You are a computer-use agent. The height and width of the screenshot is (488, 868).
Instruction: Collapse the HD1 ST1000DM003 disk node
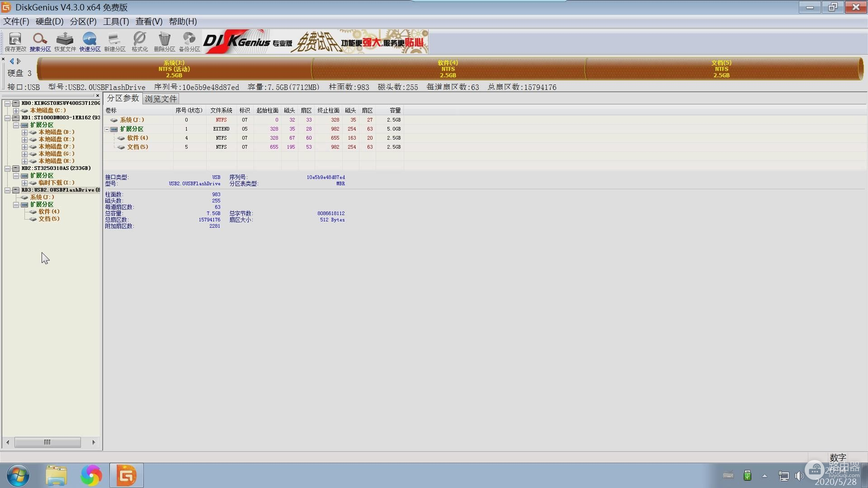tap(8, 118)
